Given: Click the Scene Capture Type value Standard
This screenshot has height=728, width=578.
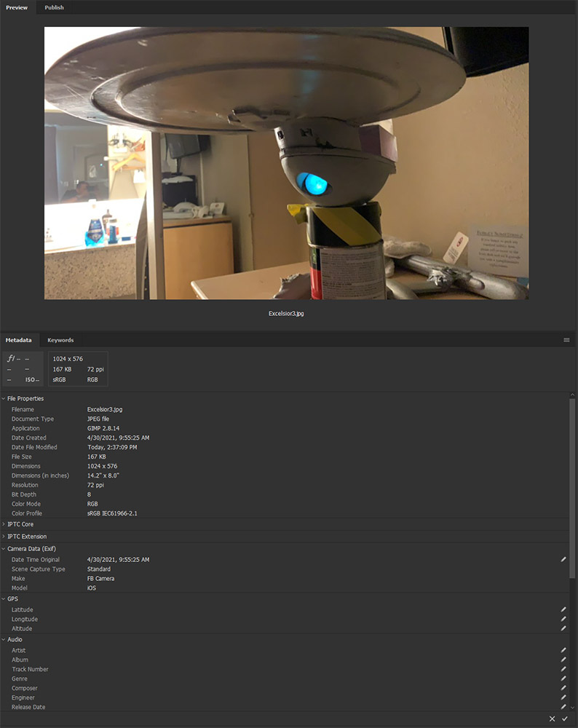Looking at the screenshot, I should 99,569.
